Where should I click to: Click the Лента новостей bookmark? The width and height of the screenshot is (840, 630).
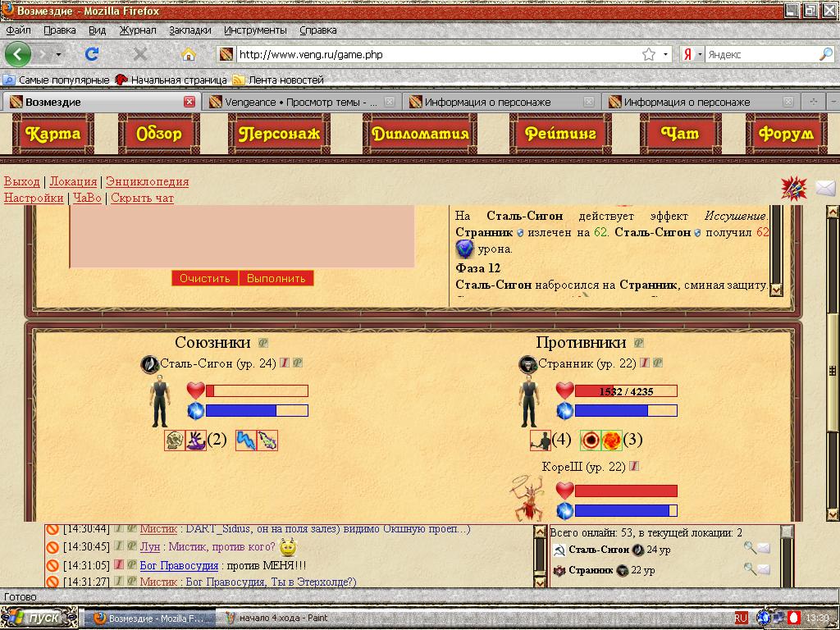point(279,80)
